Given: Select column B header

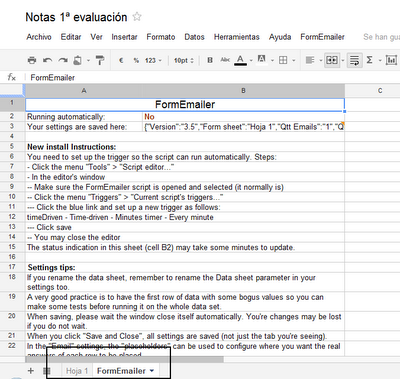Looking at the screenshot, I should point(243,90).
